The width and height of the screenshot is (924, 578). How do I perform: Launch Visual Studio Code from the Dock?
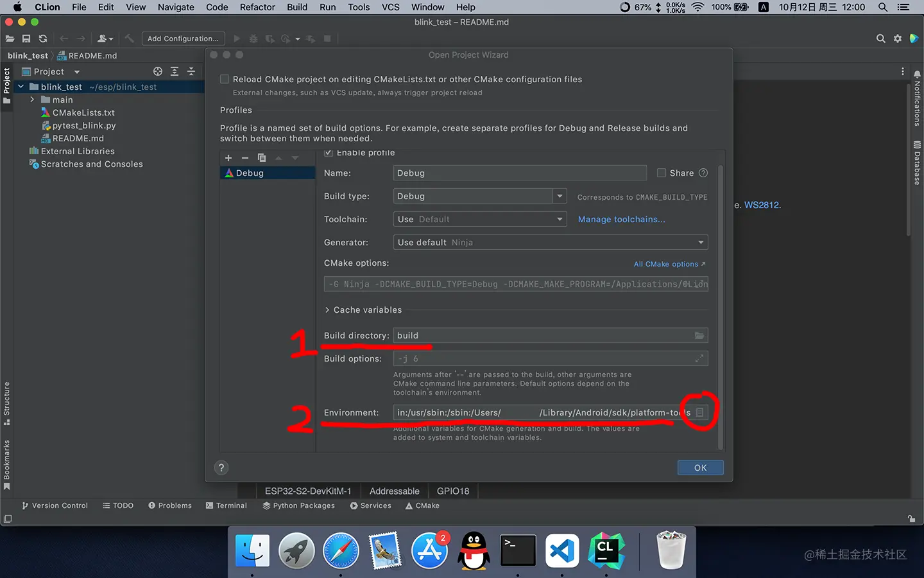(x=562, y=550)
